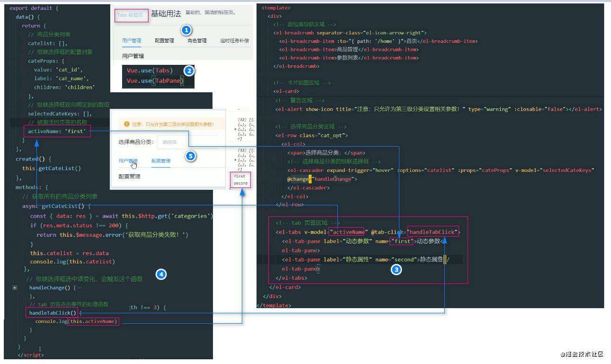Viewport: 611px width, 364px height.
Task: Click the label: 'cat_name' line
Action: (x=62, y=79)
